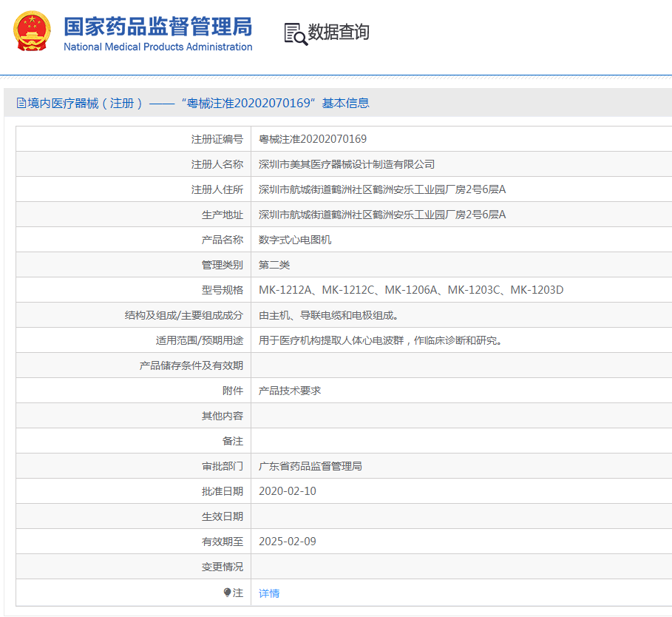Click the 生产地址 label
672x617 pixels.
tap(222, 215)
